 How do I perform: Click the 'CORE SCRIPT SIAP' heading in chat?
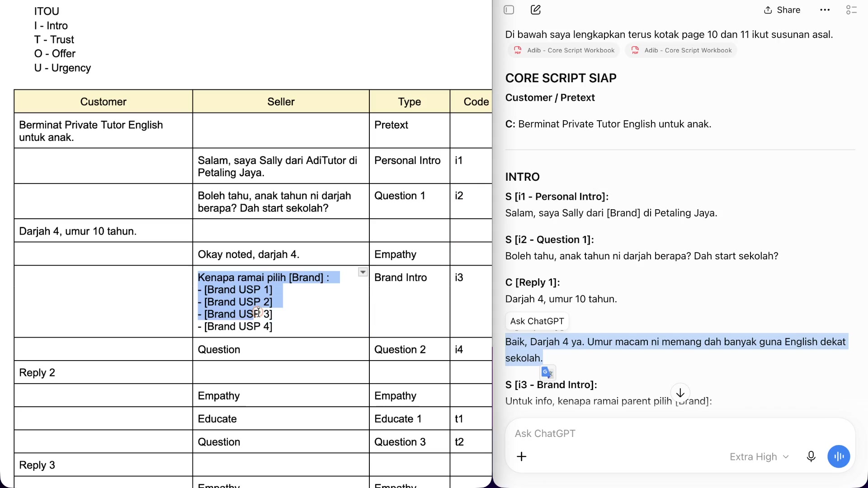[561, 78]
